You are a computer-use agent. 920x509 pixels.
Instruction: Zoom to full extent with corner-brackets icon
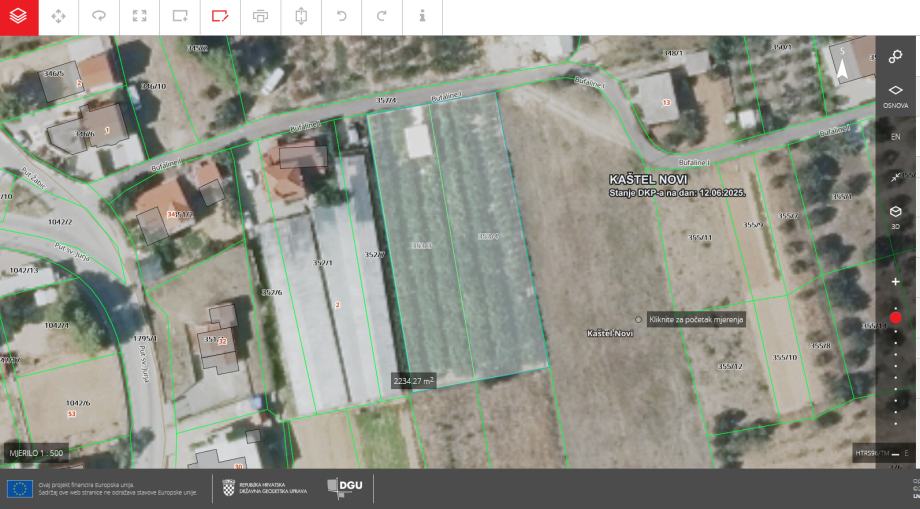140,16
